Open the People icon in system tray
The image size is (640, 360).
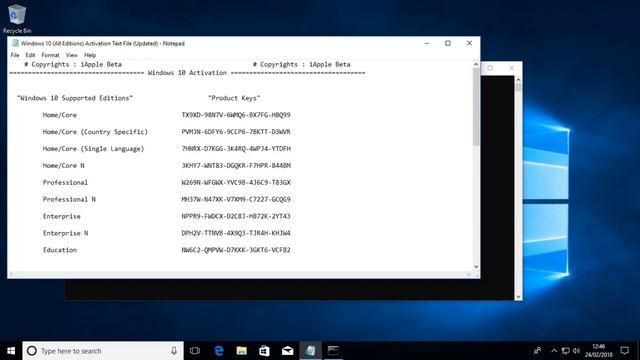[x=538, y=351]
